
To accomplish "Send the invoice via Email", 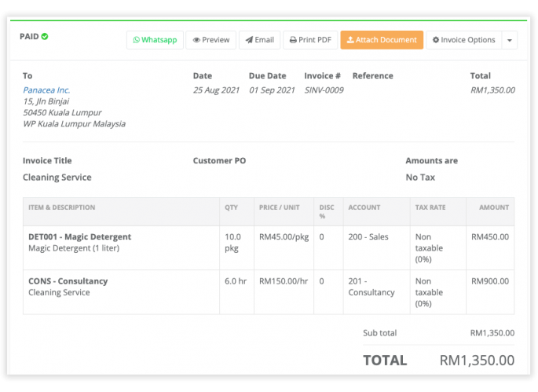I will 260,40.
